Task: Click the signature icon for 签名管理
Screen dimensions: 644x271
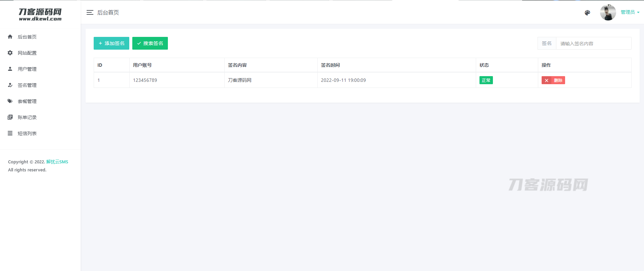Action: pos(10,85)
